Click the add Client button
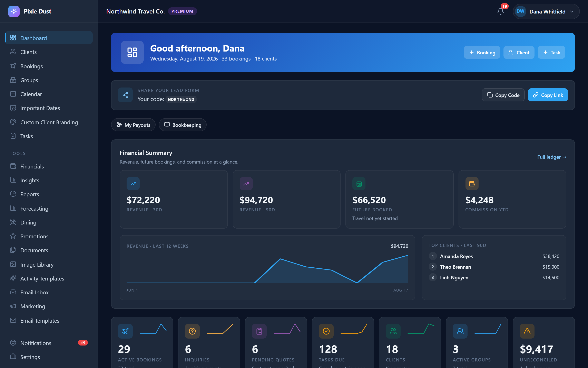The width and height of the screenshot is (588, 368). pos(519,52)
